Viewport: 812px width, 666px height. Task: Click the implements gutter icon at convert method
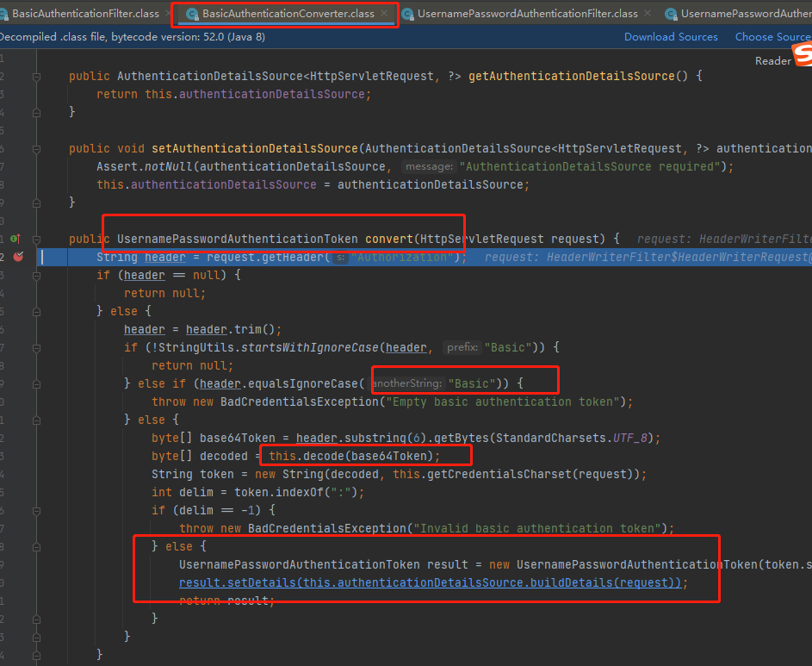(x=15, y=239)
